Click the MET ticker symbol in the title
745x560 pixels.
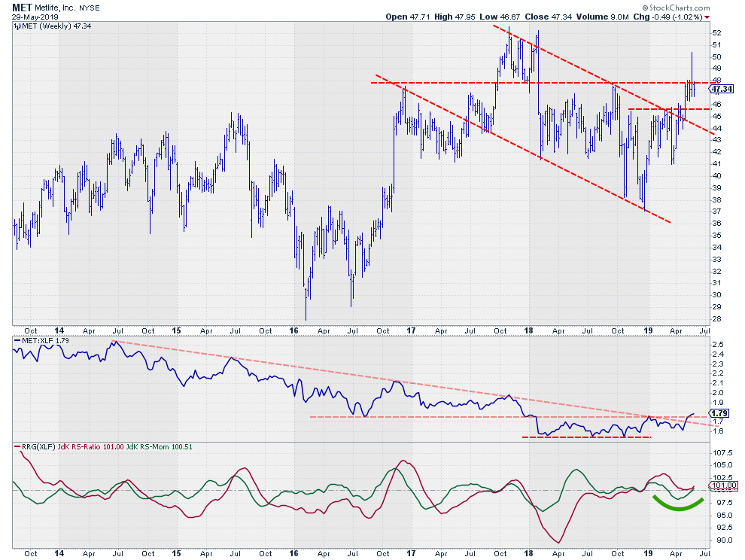(x=23, y=8)
